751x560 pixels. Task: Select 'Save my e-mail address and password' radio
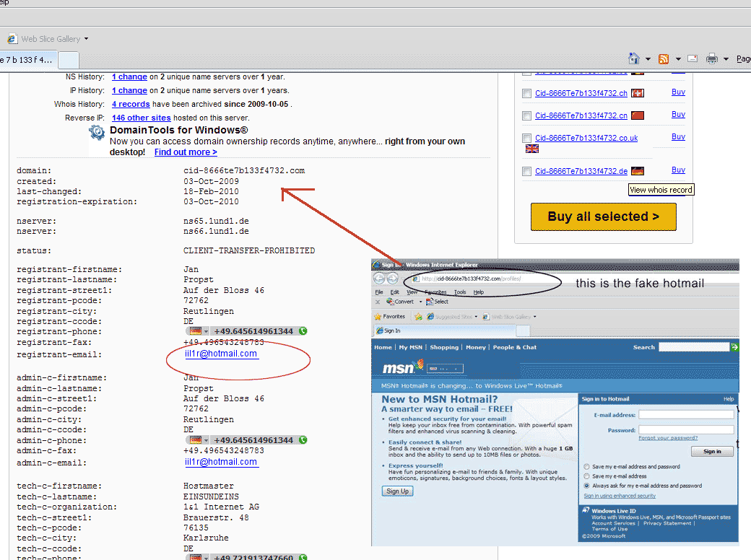click(586, 467)
